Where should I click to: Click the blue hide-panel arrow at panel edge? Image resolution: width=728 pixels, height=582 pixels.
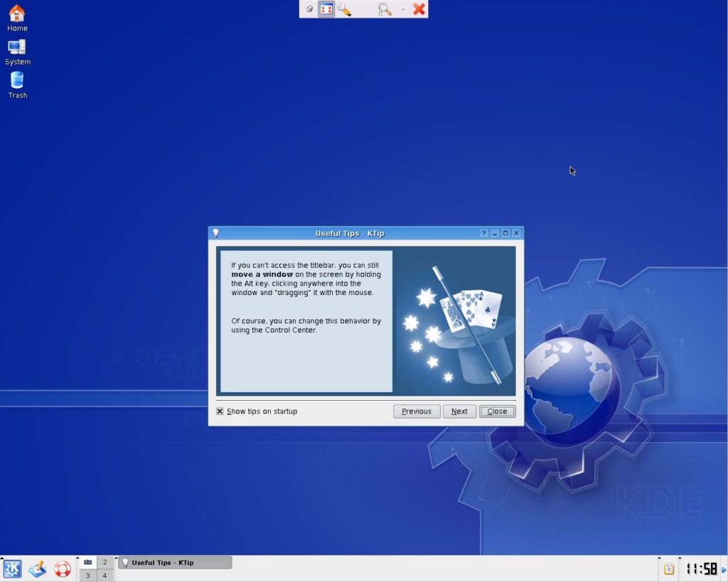click(x=724, y=569)
